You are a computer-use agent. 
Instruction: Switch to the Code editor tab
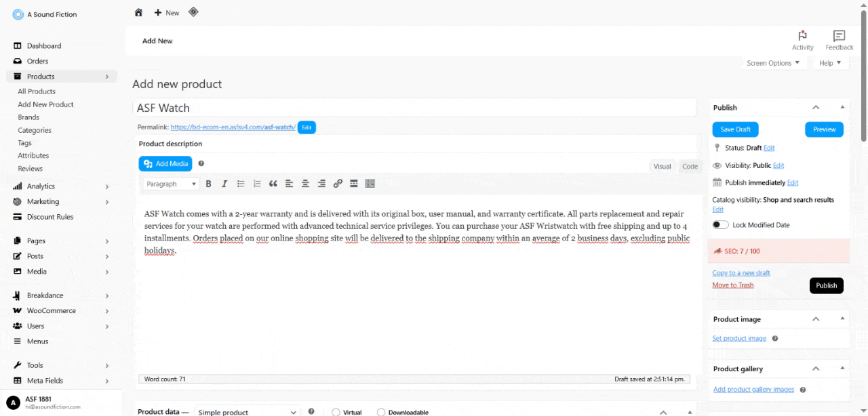click(690, 167)
